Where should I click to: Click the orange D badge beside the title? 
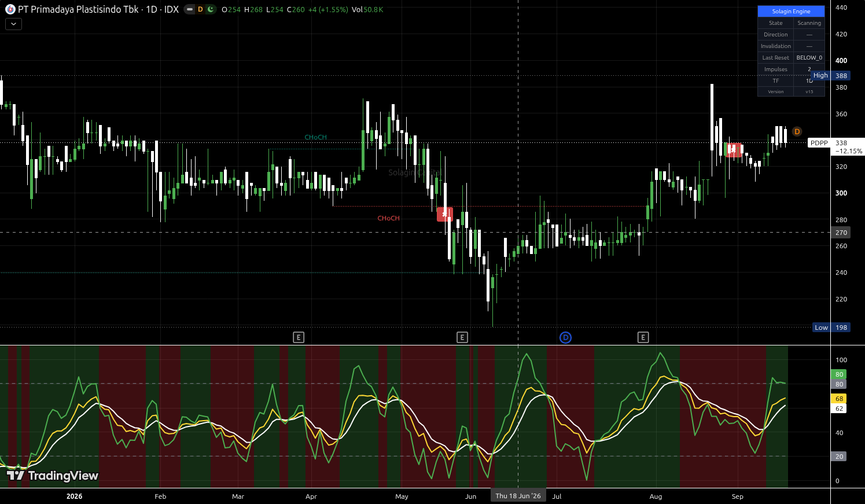(200, 9)
